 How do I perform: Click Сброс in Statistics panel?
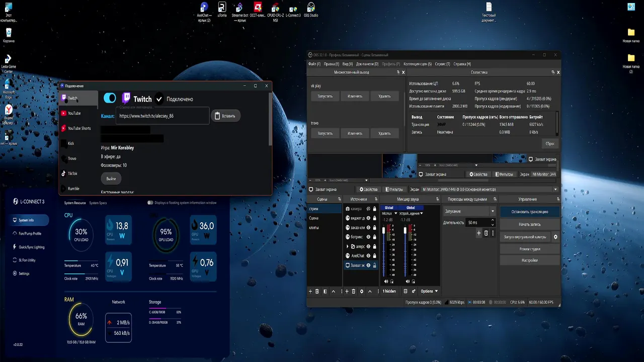550,143
